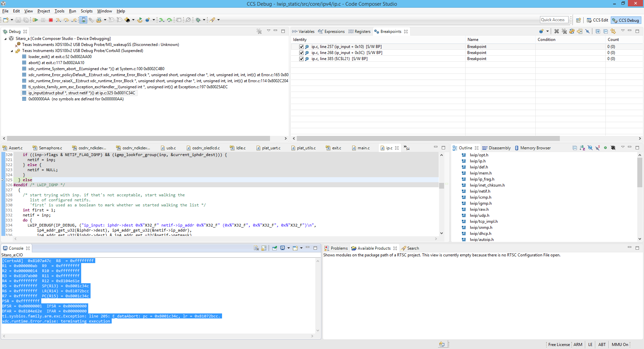This screenshot has height=349, width=644.
Task: Collapse the CortxA8 Suspended thread node
Action: tap(12, 51)
